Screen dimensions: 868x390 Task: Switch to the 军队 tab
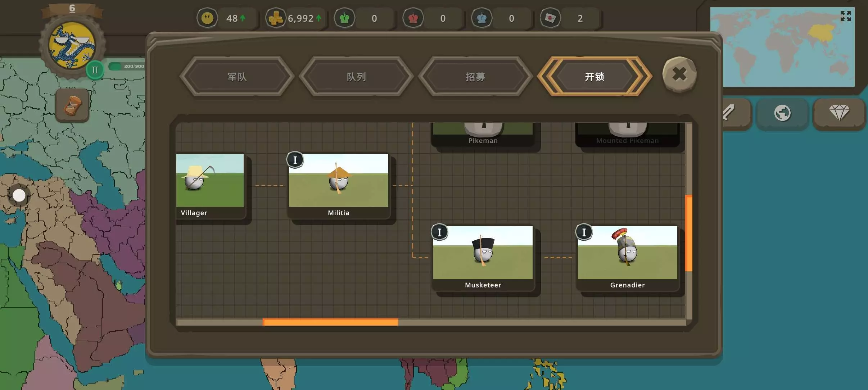coord(237,77)
